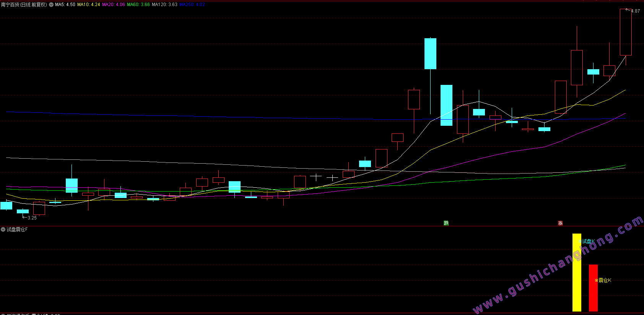Select the MA60: 3.66 label

[x=138, y=5]
